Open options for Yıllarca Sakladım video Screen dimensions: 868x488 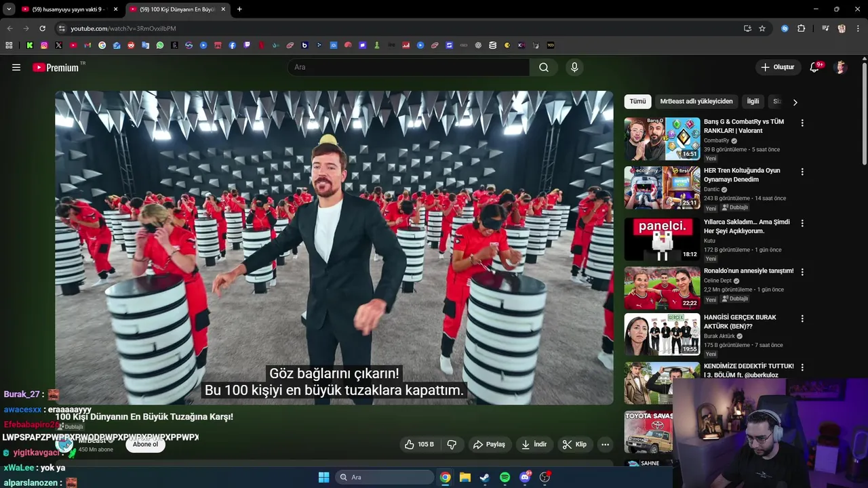pos(802,223)
